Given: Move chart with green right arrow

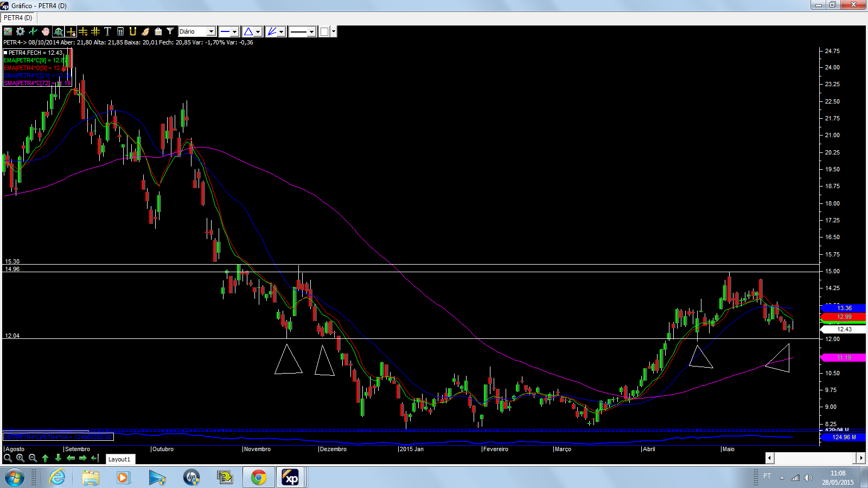Looking at the screenshot, I should (83, 458).
